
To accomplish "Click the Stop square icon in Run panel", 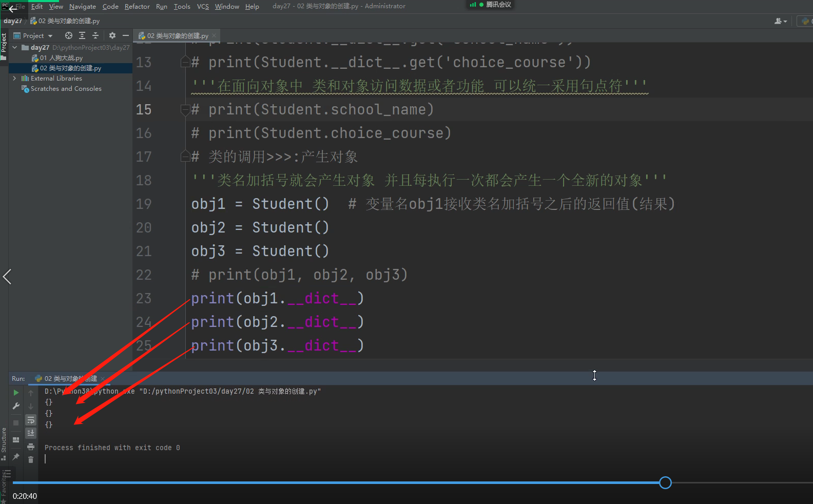I will tap(16, 423).
